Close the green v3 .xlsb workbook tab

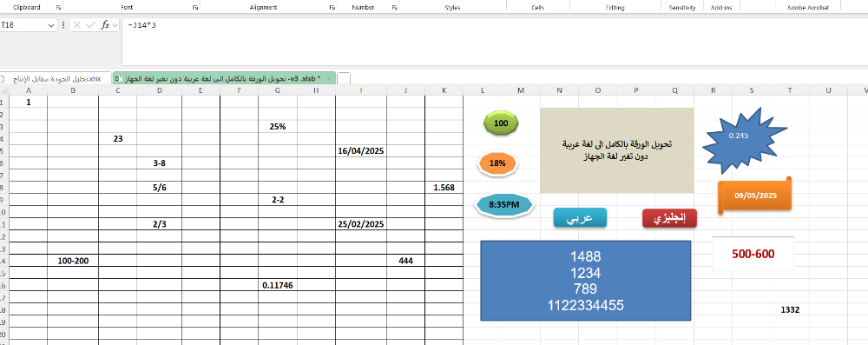point(329,79)
